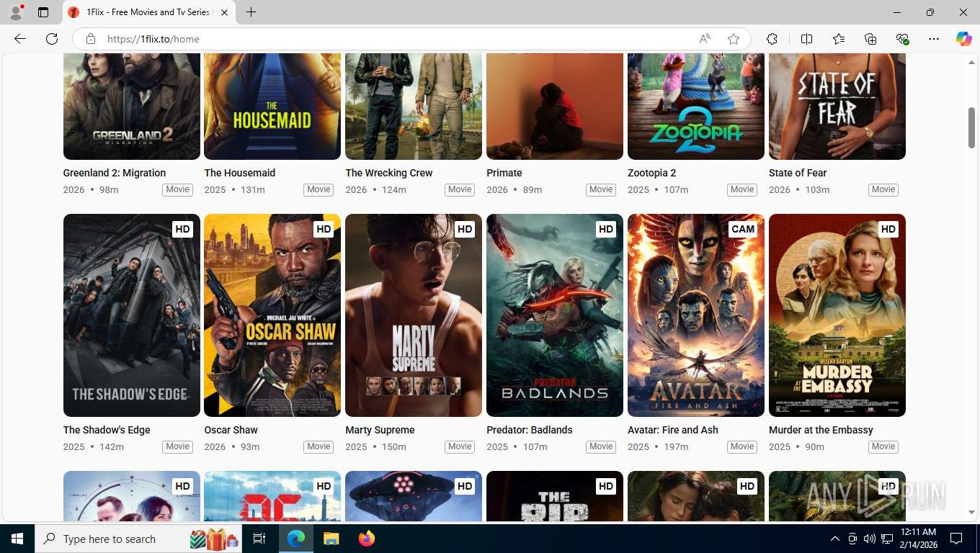Click the Oscar Shaw poster

272,315
